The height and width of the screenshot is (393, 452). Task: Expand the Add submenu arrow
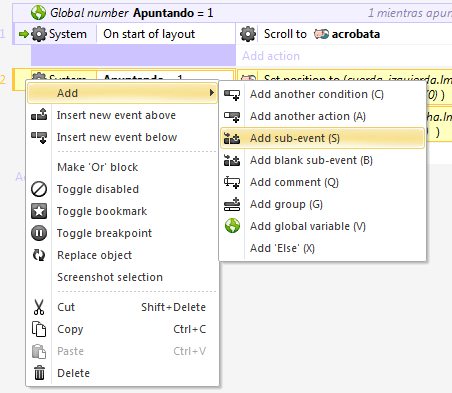pyautogui.click(x=211, y=93)
